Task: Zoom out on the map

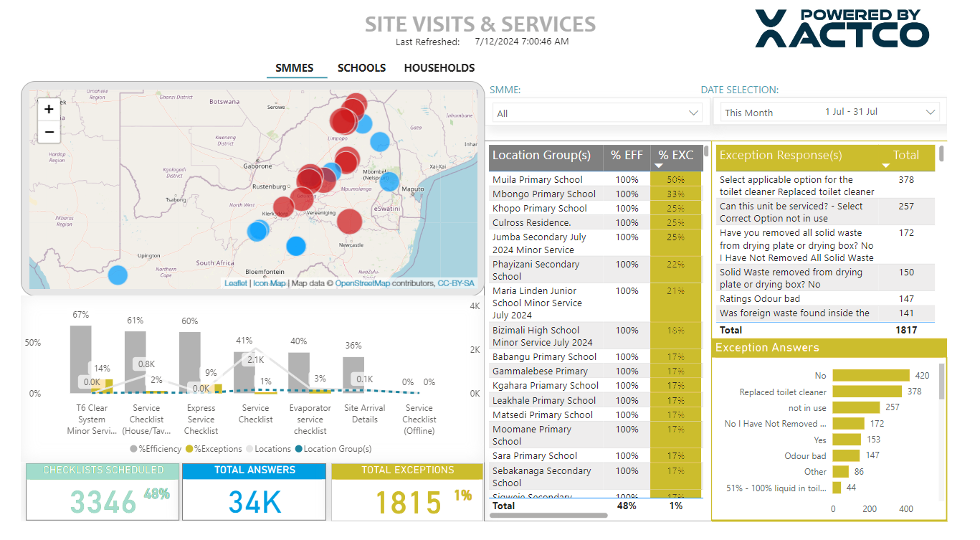Action: pyautogui.click(x=49, y=132)
